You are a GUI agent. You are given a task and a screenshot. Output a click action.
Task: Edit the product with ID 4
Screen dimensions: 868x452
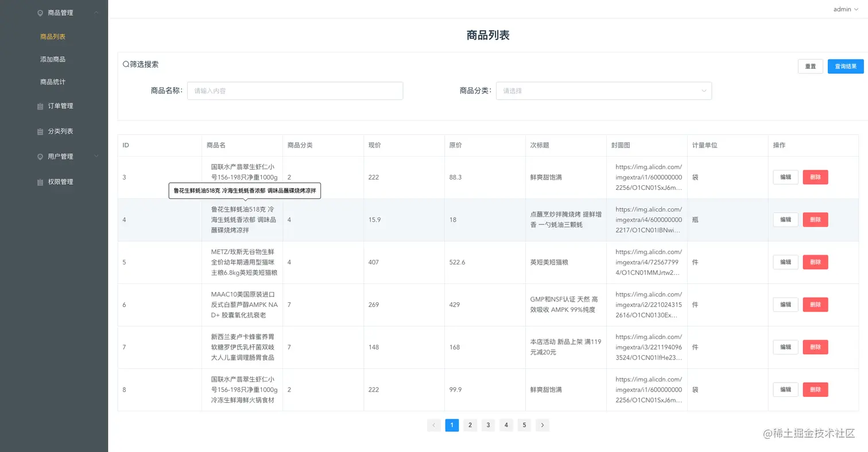click(785, 220)
